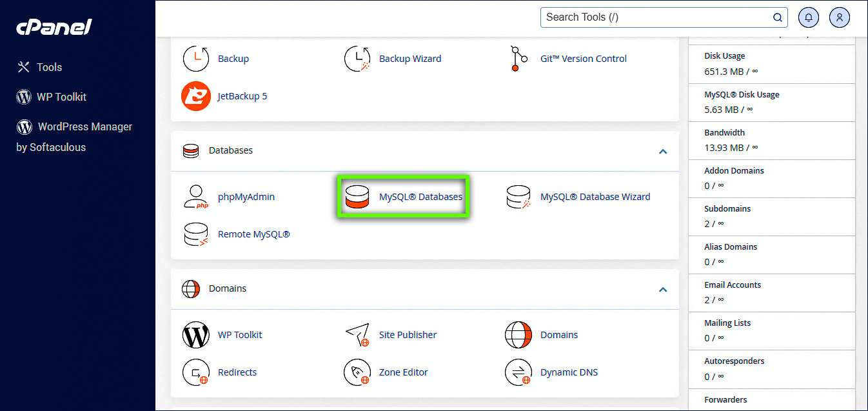The height and width of the screenshot is (411, 868).
Task: Open the user account profile icon
Action: point(839,17)
